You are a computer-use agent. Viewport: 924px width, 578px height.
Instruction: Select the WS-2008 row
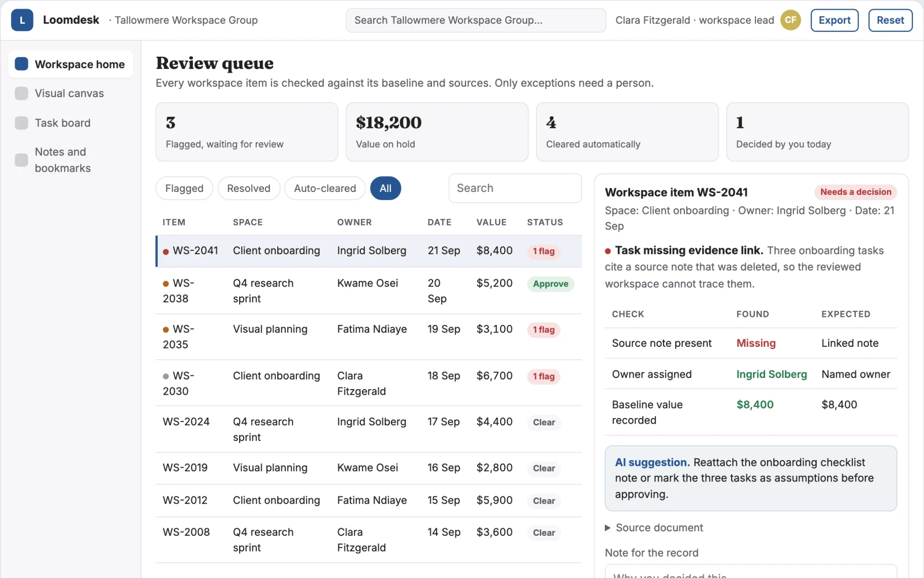coord(368,540)
